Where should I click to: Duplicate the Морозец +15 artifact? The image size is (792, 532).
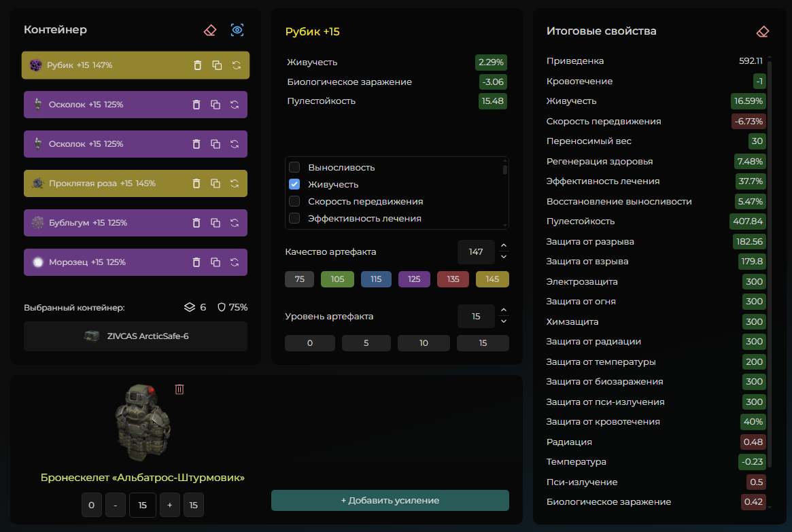coord(216,262)
